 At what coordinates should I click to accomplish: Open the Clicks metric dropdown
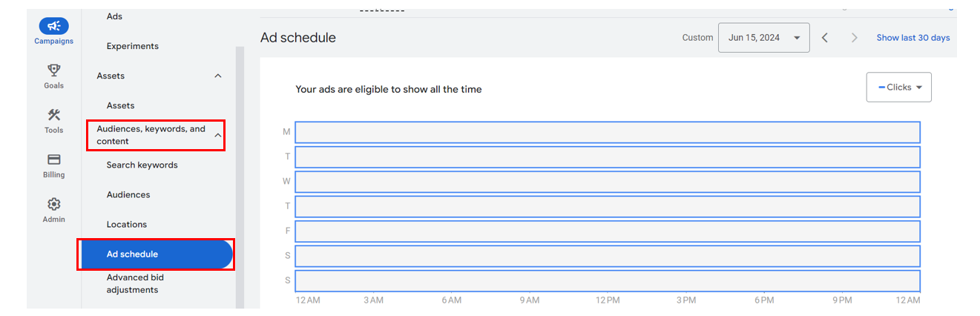click(x=898, y=88)
